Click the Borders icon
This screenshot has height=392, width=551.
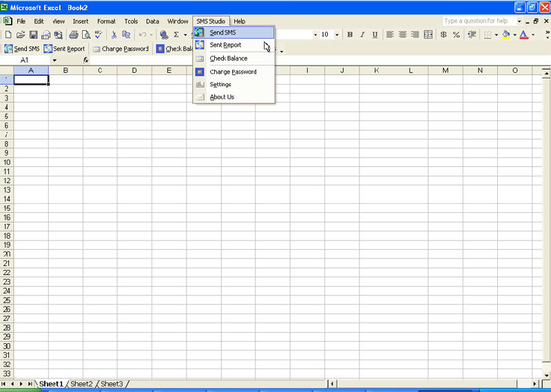point(488,34)
